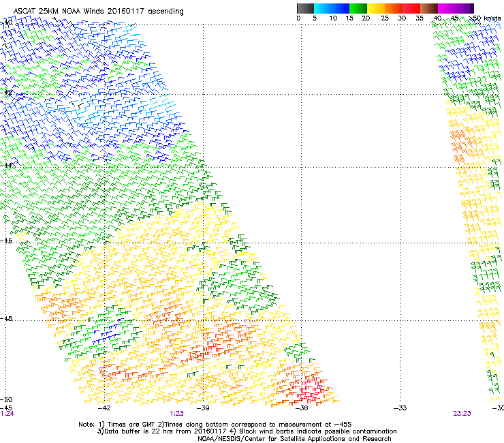Image resolution: width=504 pixels, height=443 pixels.
Task: Select the '23:23' swath time stamp
Action: point(462,414)
